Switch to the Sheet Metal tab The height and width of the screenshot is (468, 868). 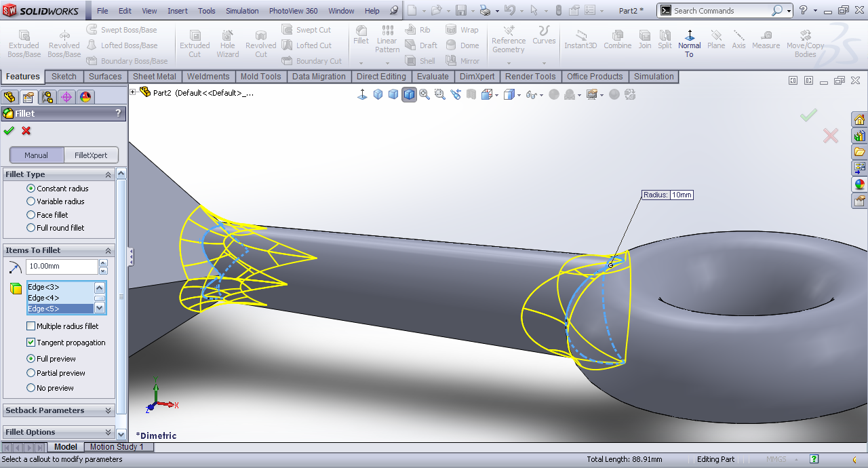tap(154, 77)
